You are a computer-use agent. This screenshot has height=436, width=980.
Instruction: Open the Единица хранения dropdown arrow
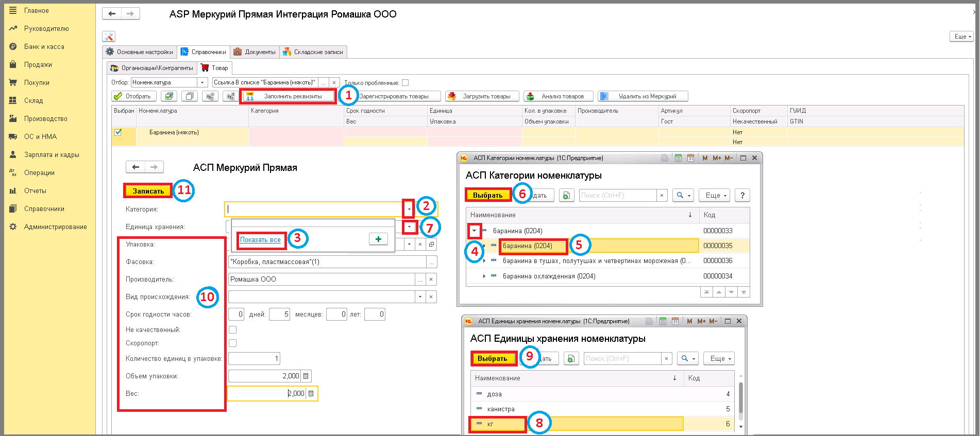click(x=409, y=226)
